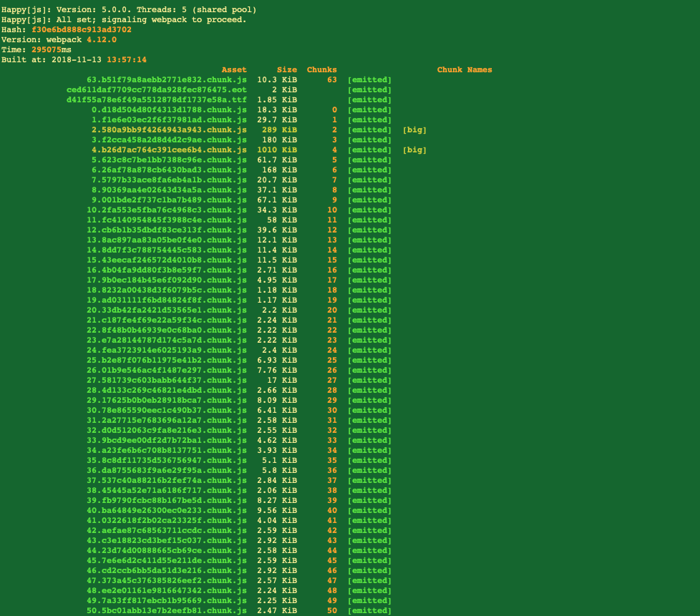The image size is (700, 616).
Task: Click the 4.b26d7ac764c391cee6b4.chunk.js filename
Action: point(169,150)
